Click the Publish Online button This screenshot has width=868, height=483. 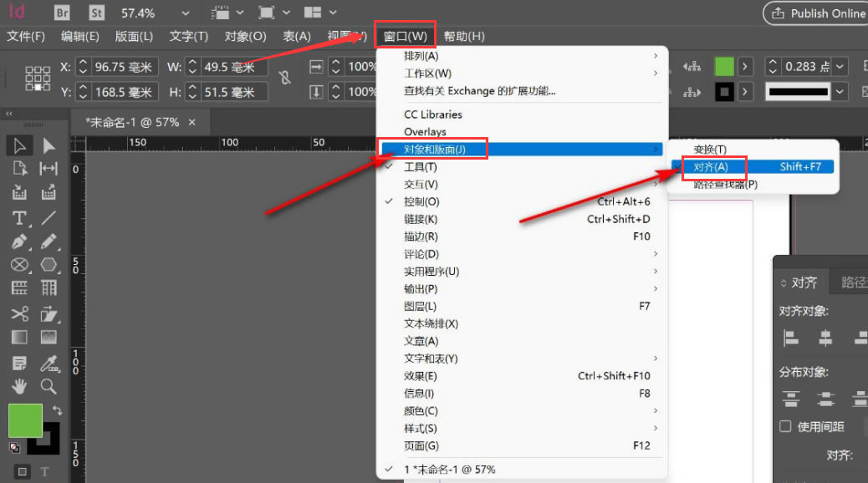click(x=815, y=13)
